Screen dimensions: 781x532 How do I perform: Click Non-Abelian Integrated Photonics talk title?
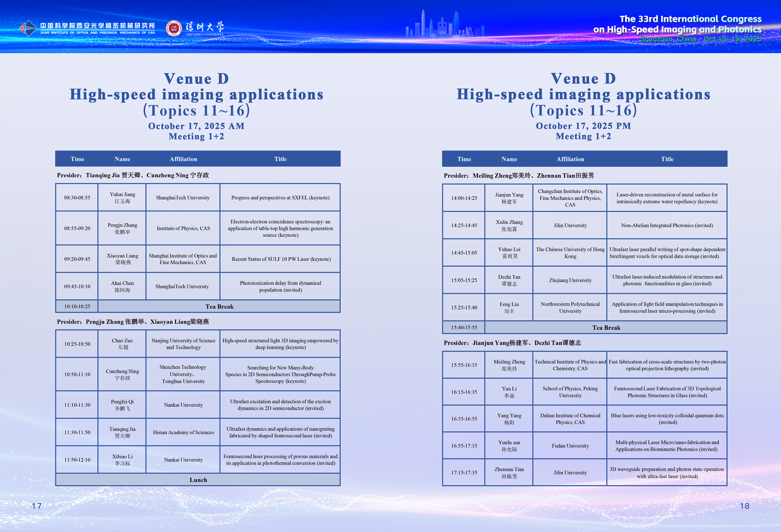(667, 225)
